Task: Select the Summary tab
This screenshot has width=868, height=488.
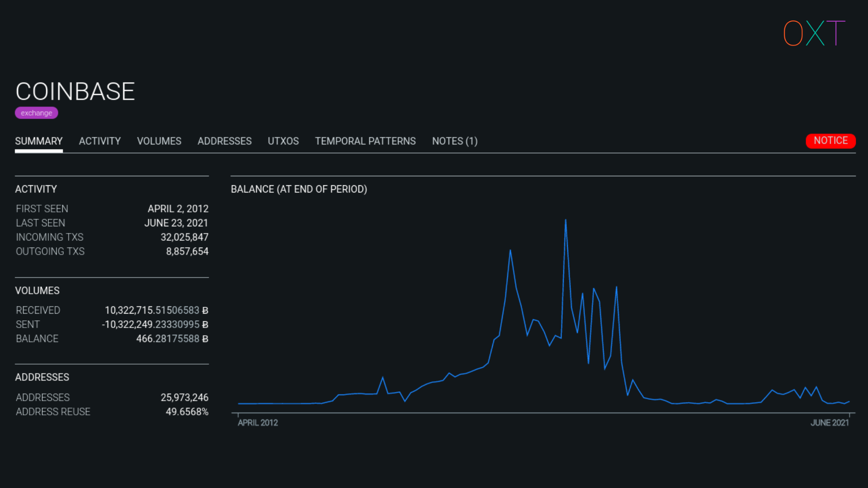Action: 39,141
